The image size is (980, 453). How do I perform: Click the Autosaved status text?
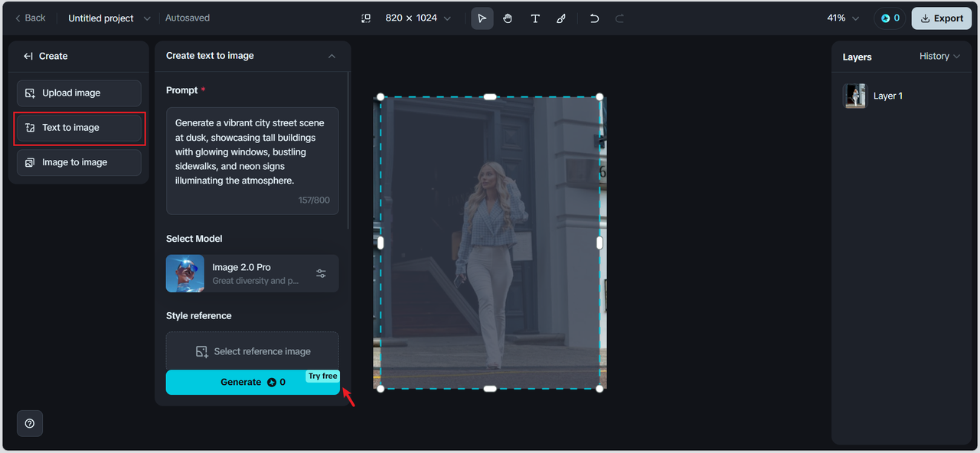[187, 18]
